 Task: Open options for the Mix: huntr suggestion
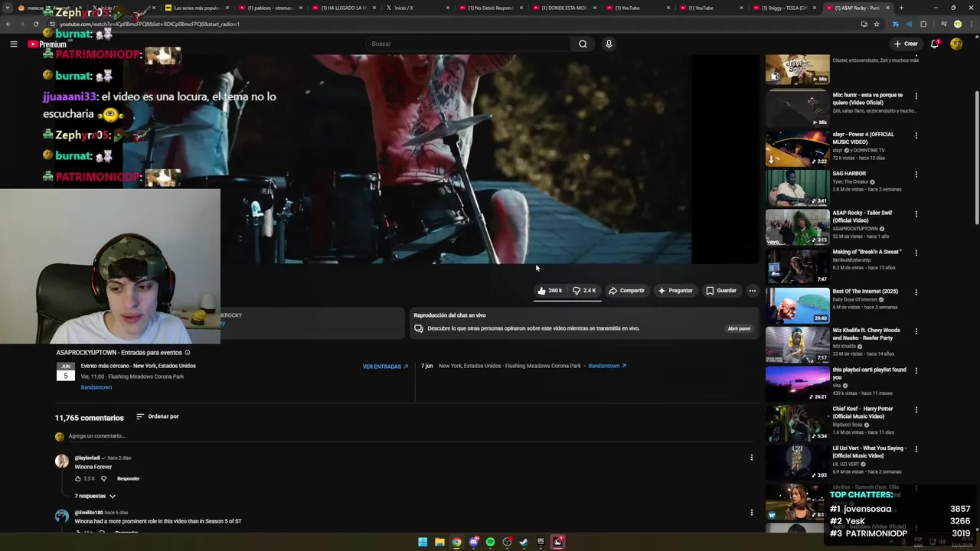click(916, 96)
